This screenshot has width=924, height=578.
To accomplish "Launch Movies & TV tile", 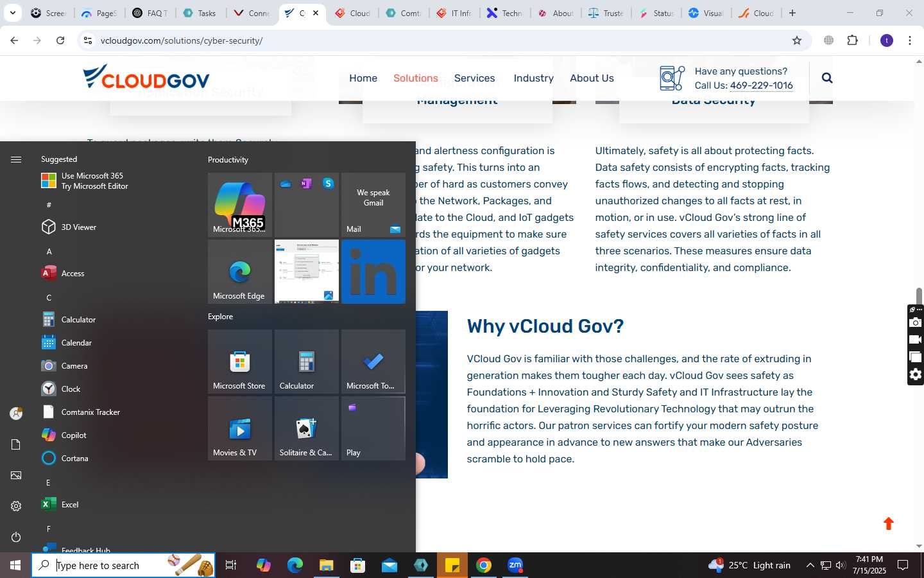I will click(x=240, y=428).
